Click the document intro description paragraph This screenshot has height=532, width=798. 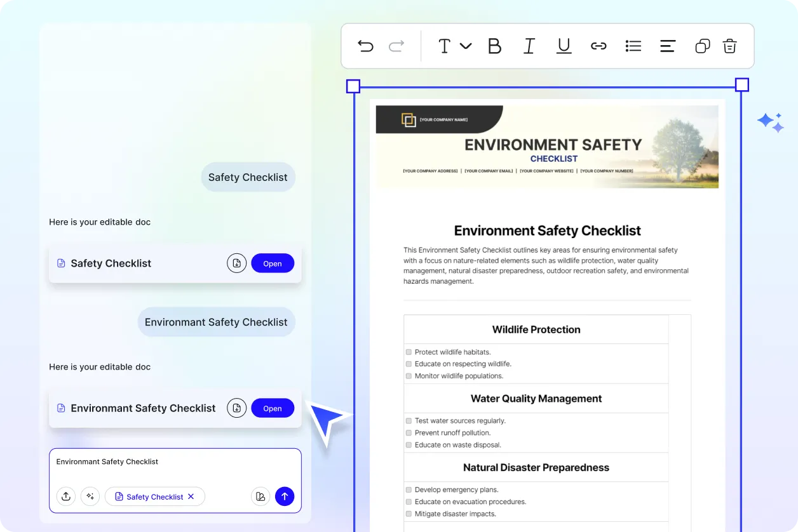point(546,265)
